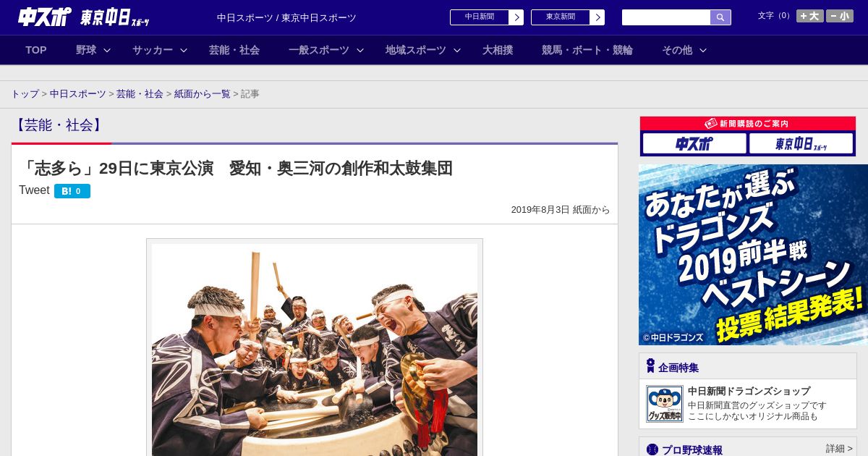Open the 芸能・社会 menu item
Screen dimensions: 868x456
pos(234,50)
